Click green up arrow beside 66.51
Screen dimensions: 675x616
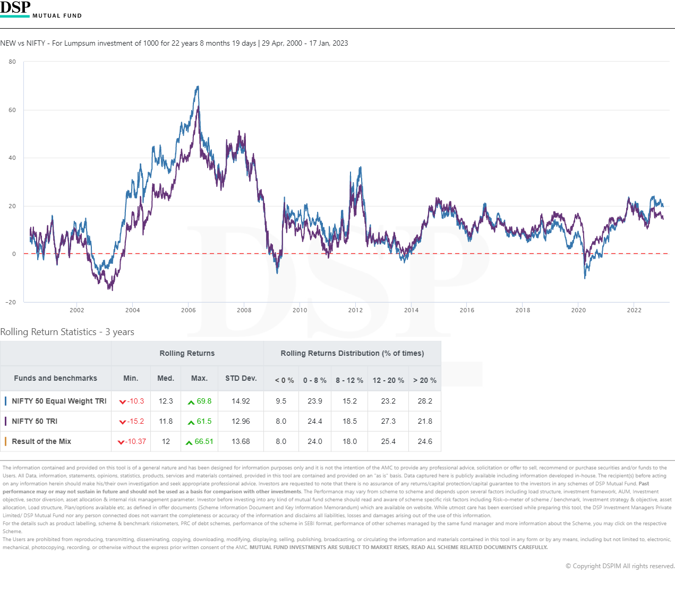tap(189, 442)
